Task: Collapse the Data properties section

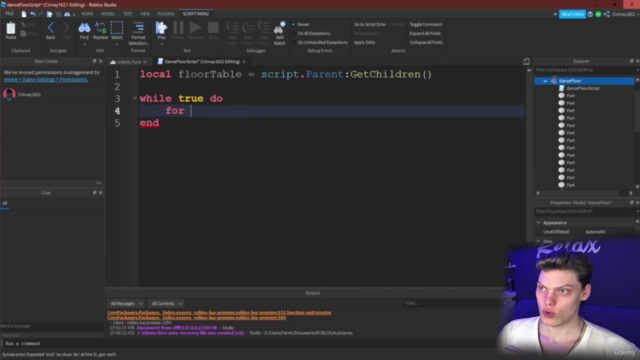Action: [538, 241]
